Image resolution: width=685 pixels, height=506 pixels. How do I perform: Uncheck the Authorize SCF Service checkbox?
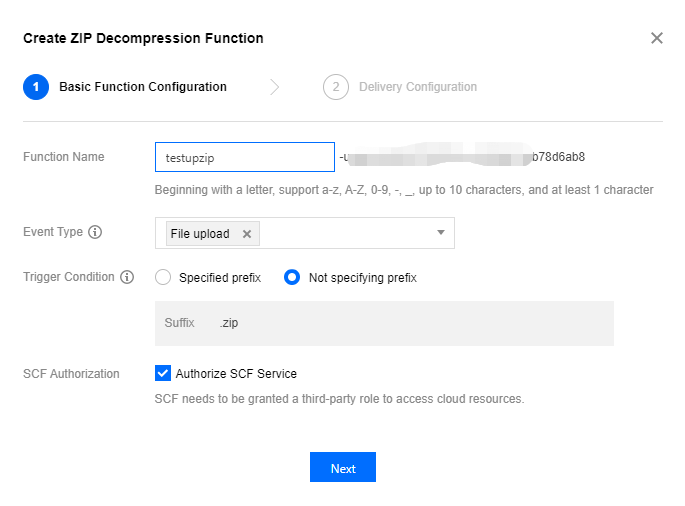[163, 374]
